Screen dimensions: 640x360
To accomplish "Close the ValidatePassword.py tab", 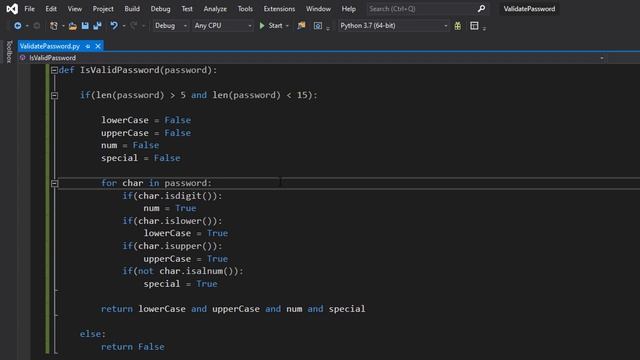I will [98, 46].
